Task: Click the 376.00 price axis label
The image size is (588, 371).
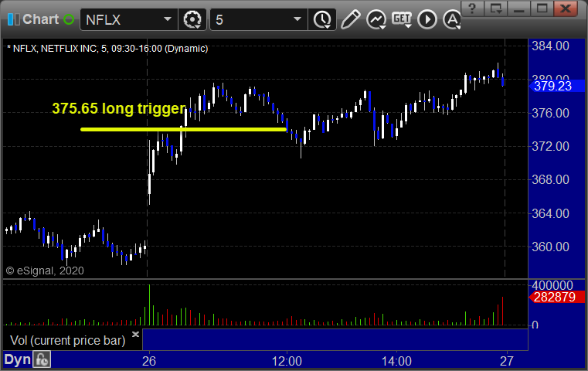Action: 550,113
